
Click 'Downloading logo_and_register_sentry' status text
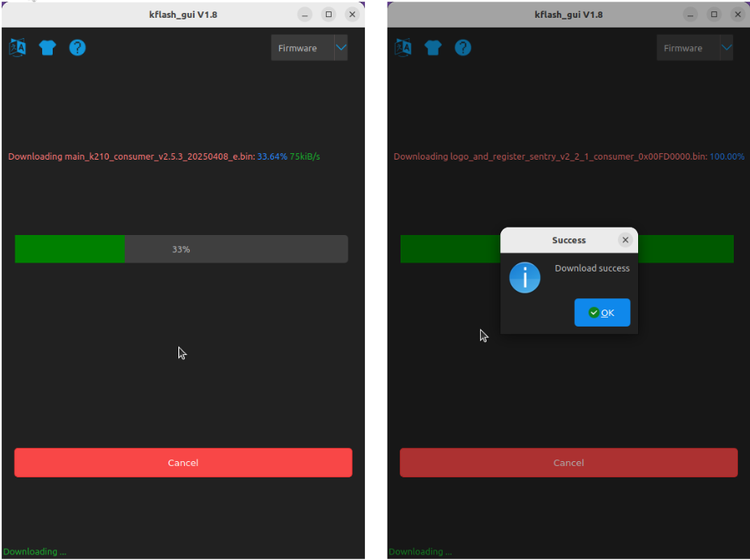550,156
